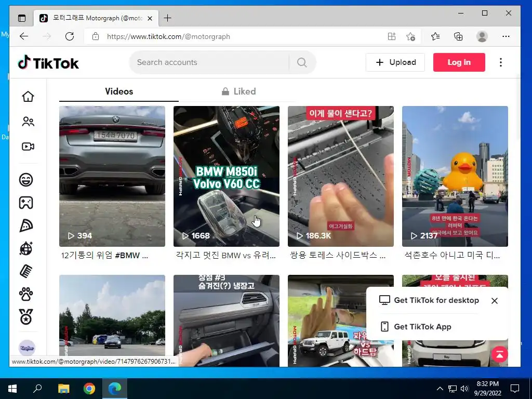
Task: Click caption '12기통의 위엄 #BMW ...'
Action: (x=104, y=256)
